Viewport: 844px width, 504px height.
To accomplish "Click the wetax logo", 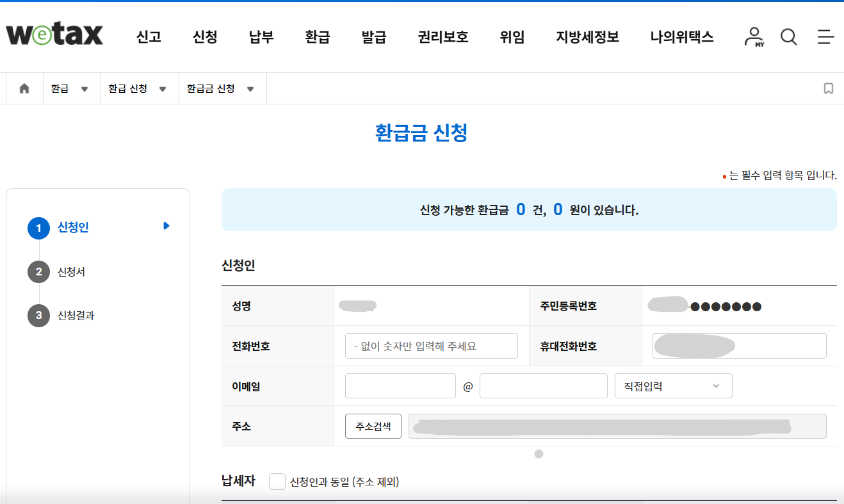I will [54, 35].
